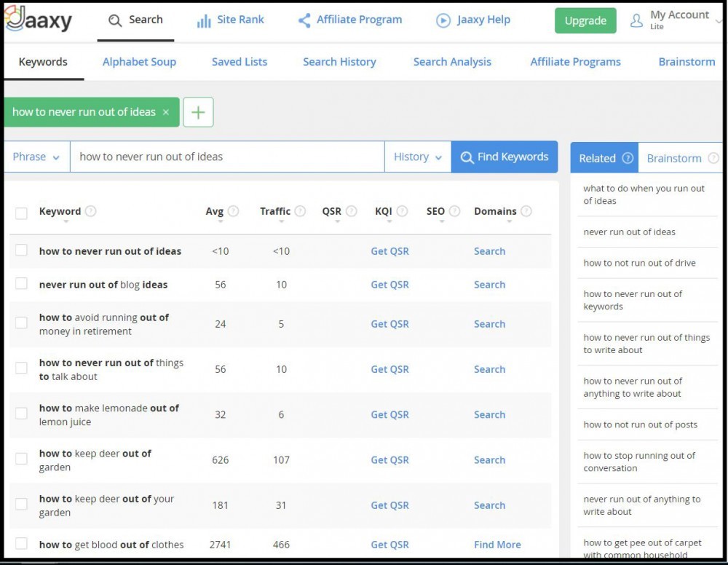Screen dimensions: 728x565
Task: Search domains for 'how to never run out of ideas'
Action: pos(489,251)
